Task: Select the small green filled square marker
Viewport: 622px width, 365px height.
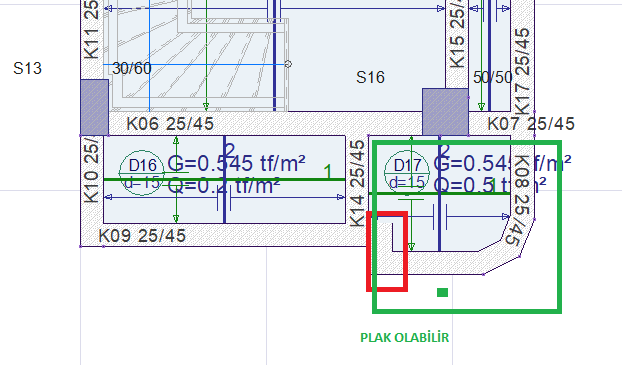Action: 442,292
